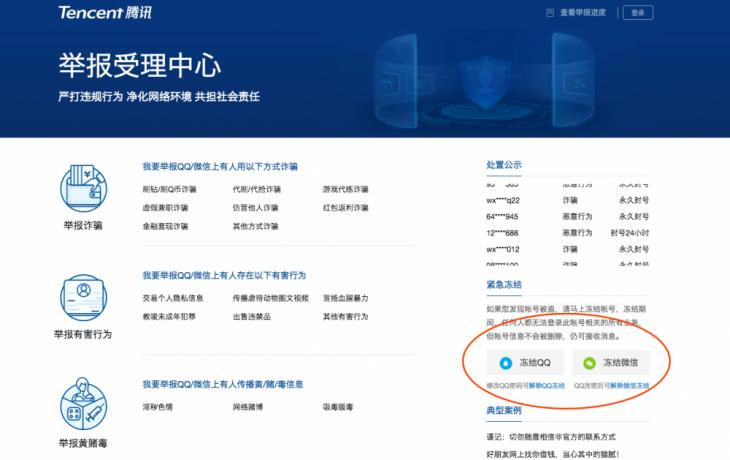Choose 仿冒他人诈骗 report type
The image size is (730, 460).
point(255,208)
